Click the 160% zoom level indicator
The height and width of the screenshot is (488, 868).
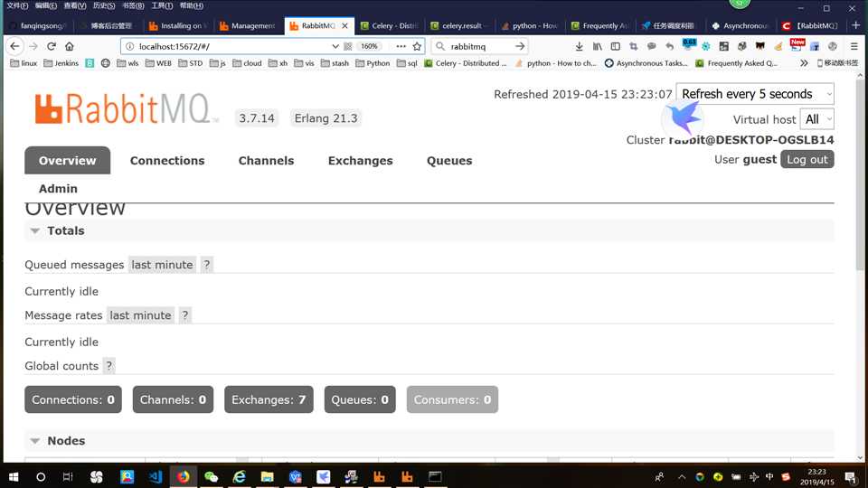point(369,46)
